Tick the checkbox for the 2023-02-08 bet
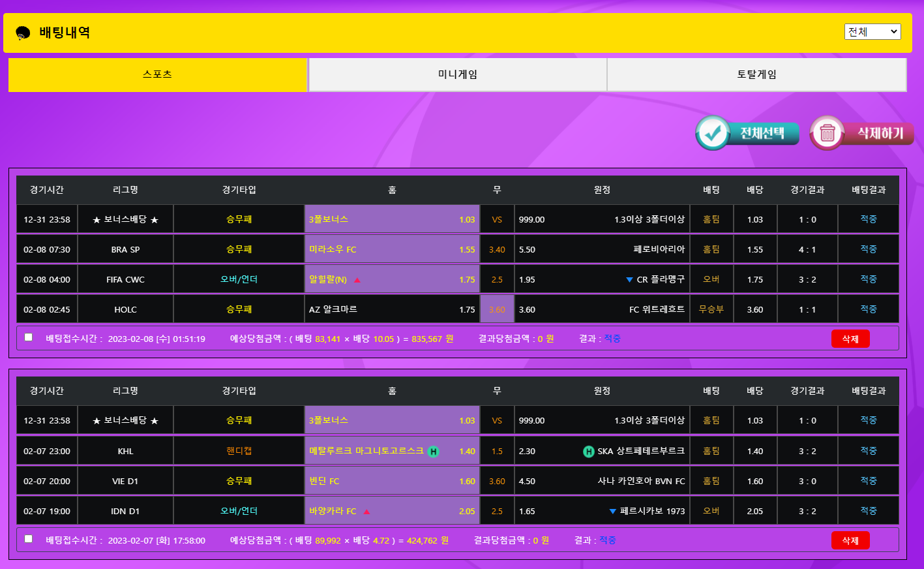 point(29,337)
